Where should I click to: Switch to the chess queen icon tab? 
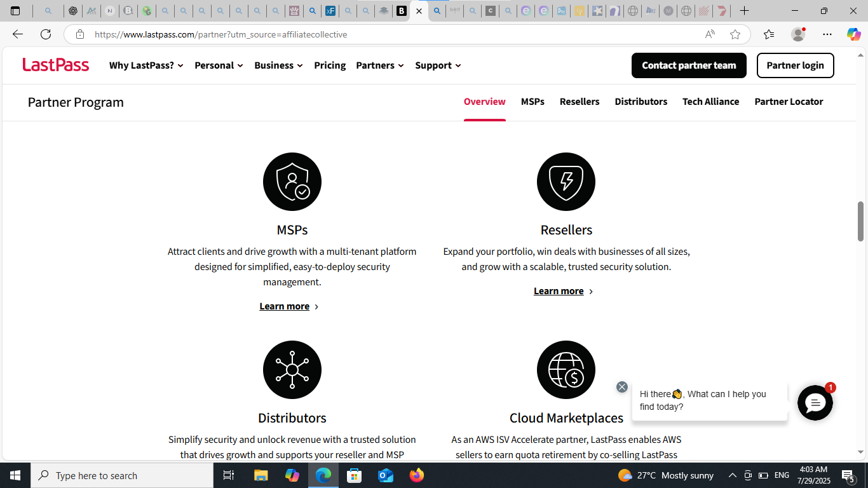tap(294, 11)
